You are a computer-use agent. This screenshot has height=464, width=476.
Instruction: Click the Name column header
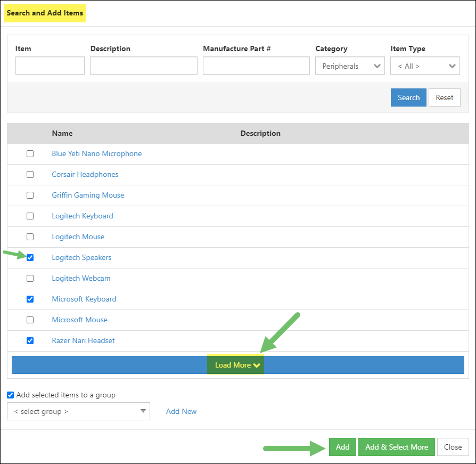click(x=62, y=133)
